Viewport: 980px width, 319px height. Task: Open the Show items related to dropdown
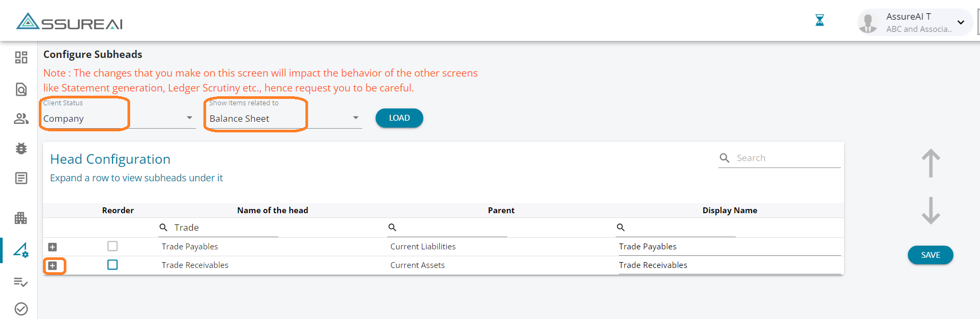tap(284, 119)
